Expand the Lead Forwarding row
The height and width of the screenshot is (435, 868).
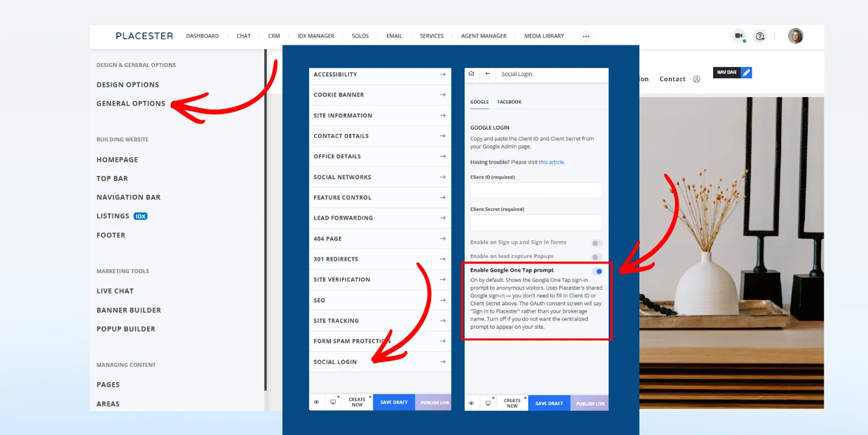(x=380, y=218)
